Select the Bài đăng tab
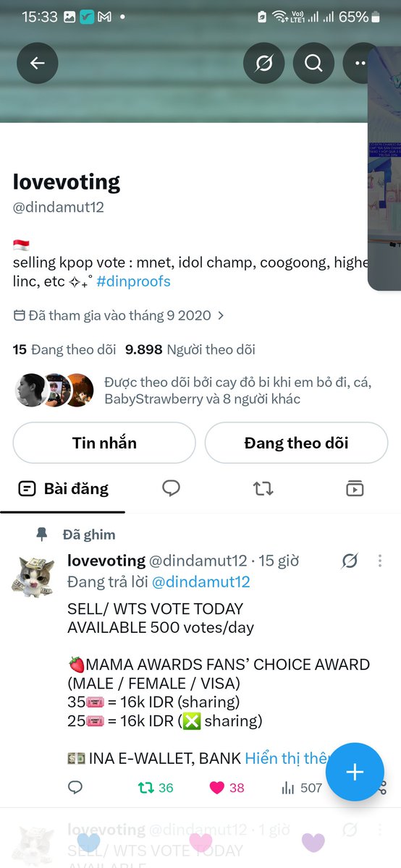The height and width of the screenshot is (868, 401). tap(63, 489)
